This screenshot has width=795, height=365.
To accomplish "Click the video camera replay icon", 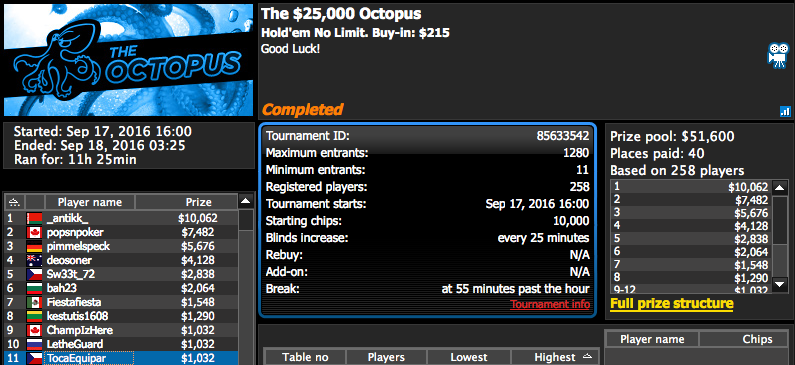I will 778,55.
